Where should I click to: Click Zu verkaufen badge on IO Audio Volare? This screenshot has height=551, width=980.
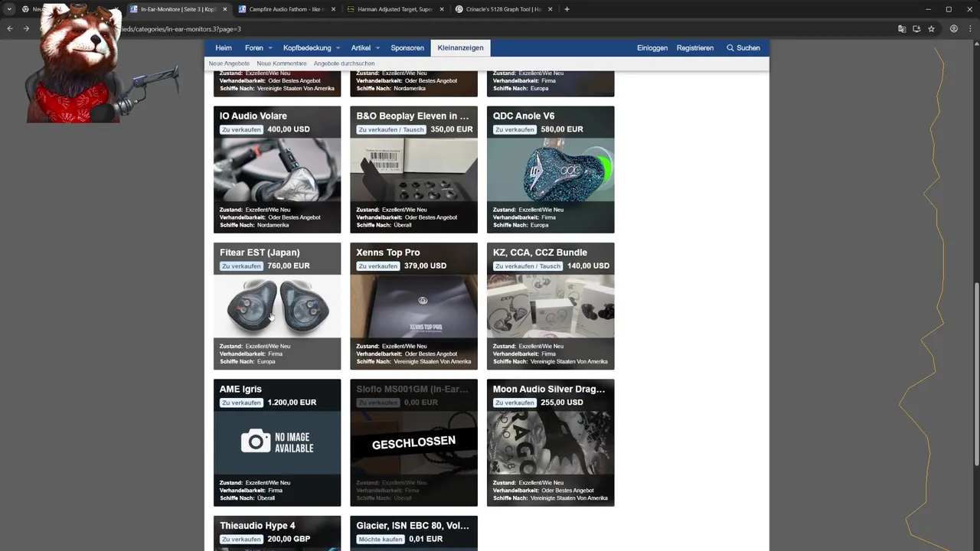(241, 129)
